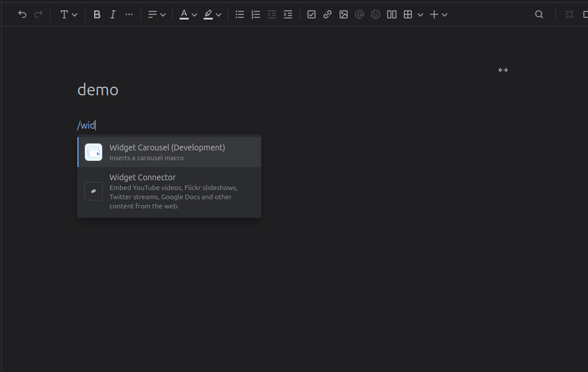Expand the highlight color chevron
Viewport: 588px width, 372px height.
(x=219, y=15)
